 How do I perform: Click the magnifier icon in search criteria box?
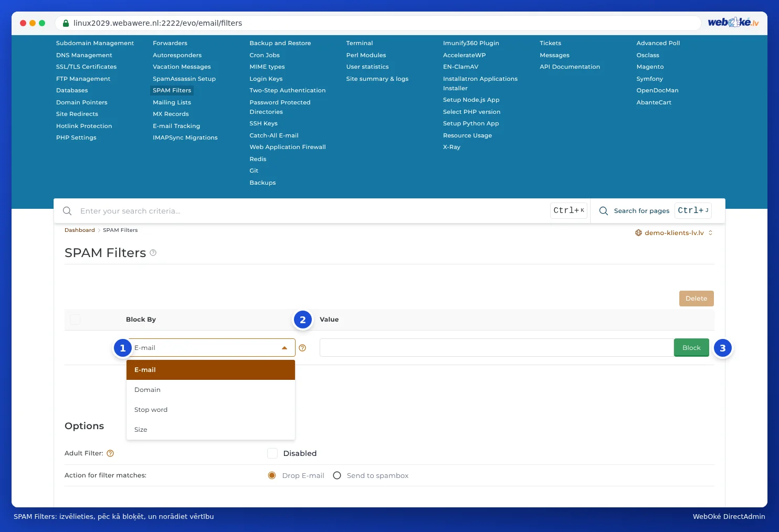(x=67, y=211)
